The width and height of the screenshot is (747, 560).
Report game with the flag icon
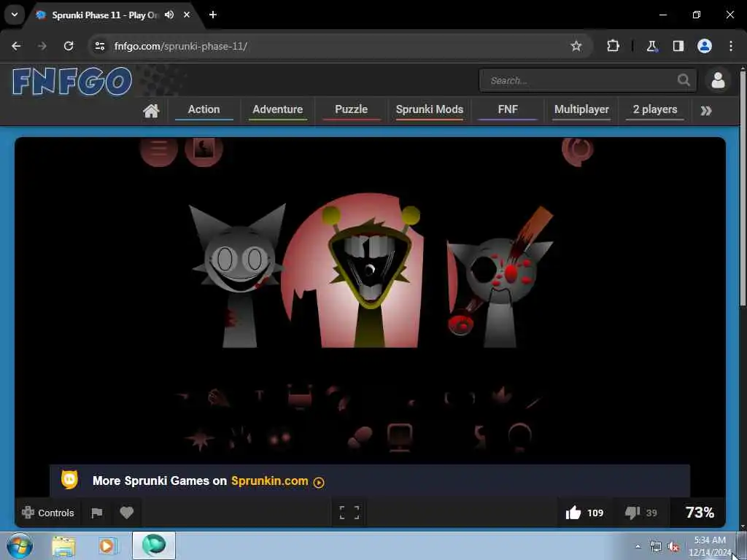click(x=97, y=513)
